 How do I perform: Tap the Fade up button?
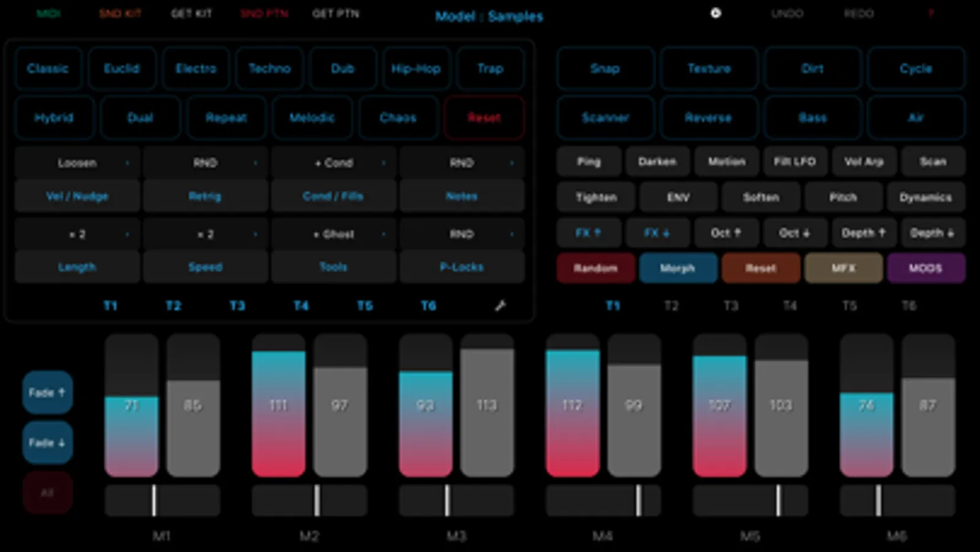tap(47, 393)
